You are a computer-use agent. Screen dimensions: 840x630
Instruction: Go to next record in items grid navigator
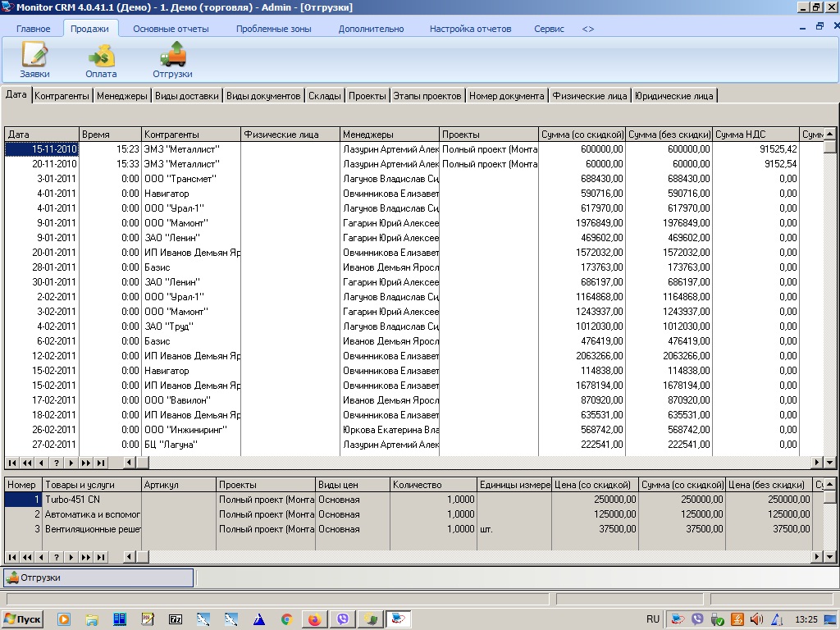pos(71,557)
